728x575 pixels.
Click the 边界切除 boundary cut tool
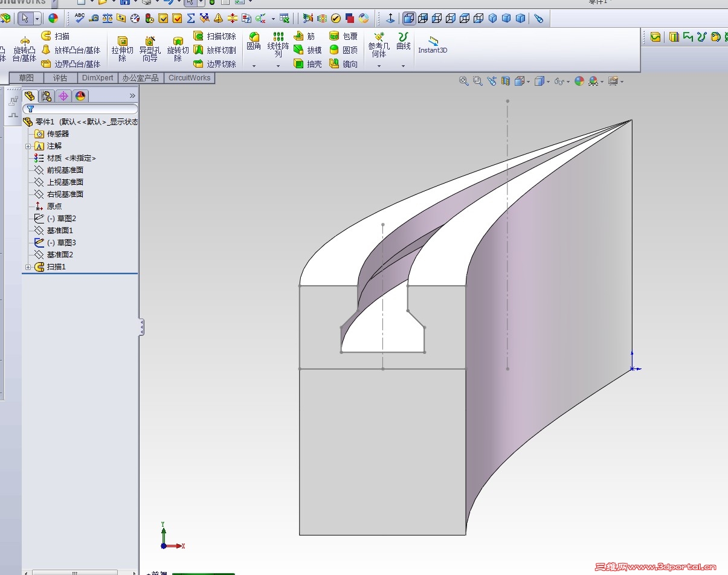pyautogui.click(x=214, y=63)
